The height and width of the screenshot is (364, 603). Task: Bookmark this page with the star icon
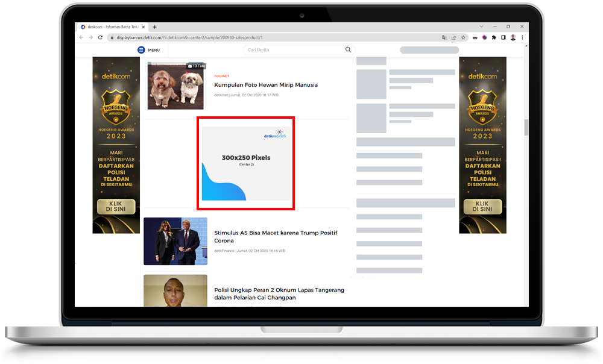point(462,37)
